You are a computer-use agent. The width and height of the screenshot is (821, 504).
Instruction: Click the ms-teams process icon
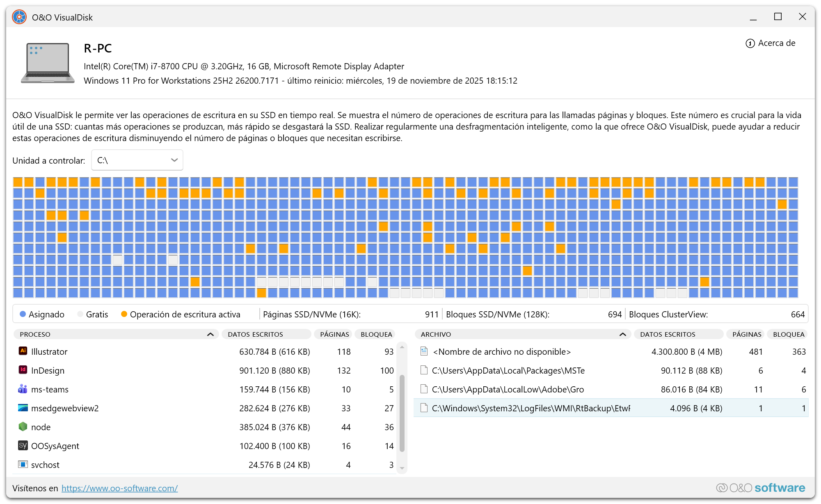[x=23, y=389]
